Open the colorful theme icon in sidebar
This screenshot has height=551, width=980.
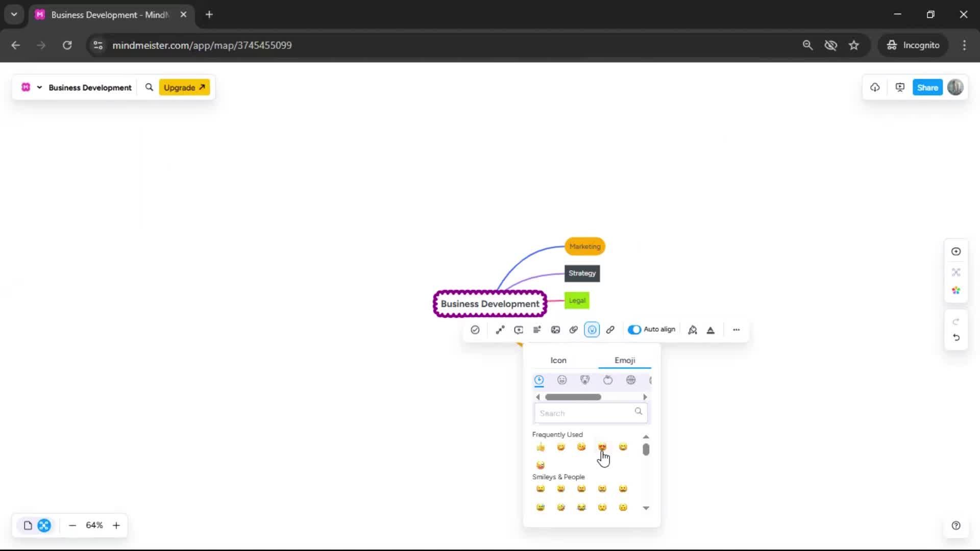coord(956,291)
